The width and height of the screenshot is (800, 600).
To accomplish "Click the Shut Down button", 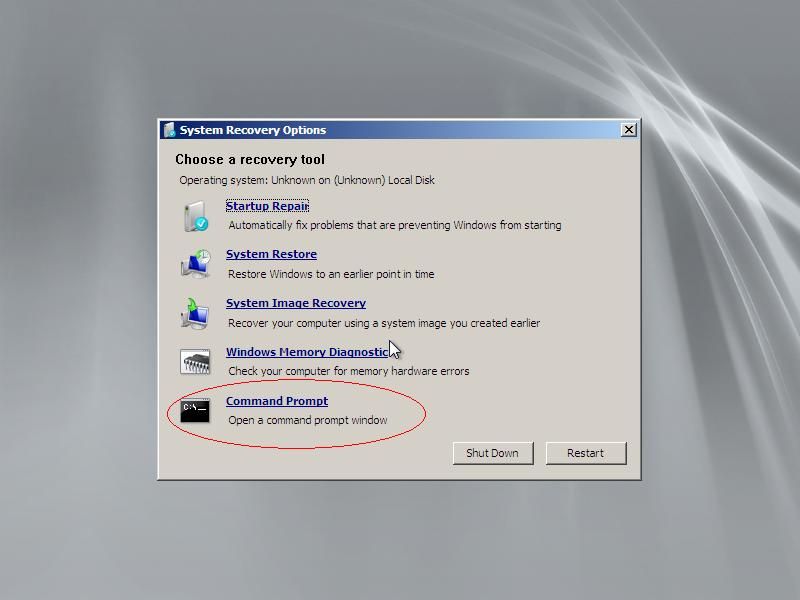I will pos(493,453).
